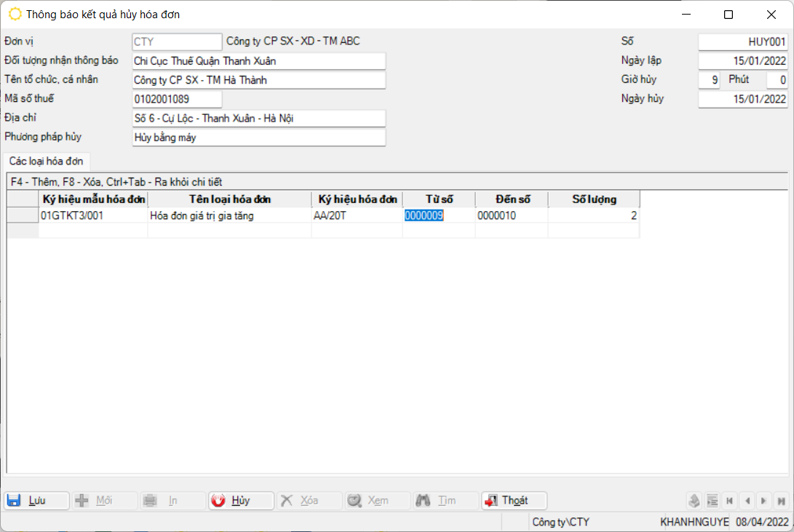Image resolution: width=794 pixels, height=532 pixels.
Task: Select the Đối tượng nhận thông báo field
Action: [x=258, y=61]
